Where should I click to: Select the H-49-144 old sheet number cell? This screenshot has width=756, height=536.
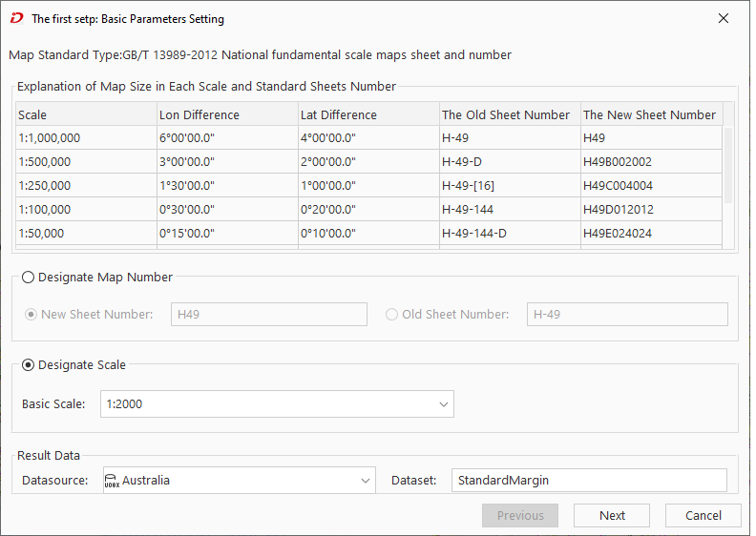coord(509,210)
